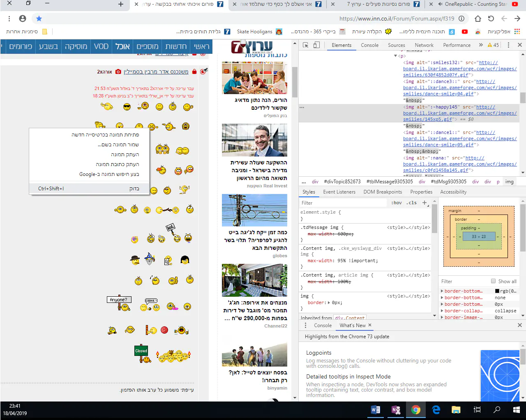The width and height of the screenshot is (526, 420).
Task: Toggle the .cls element classes panel
Action: pyautogui.click(x=411, y=203)
